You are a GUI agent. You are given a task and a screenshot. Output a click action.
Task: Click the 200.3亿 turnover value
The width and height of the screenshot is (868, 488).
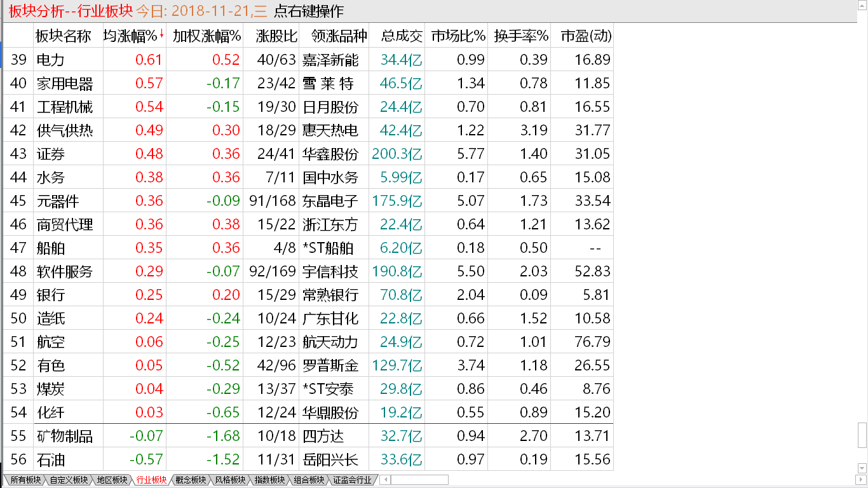(x=397, y=154)
